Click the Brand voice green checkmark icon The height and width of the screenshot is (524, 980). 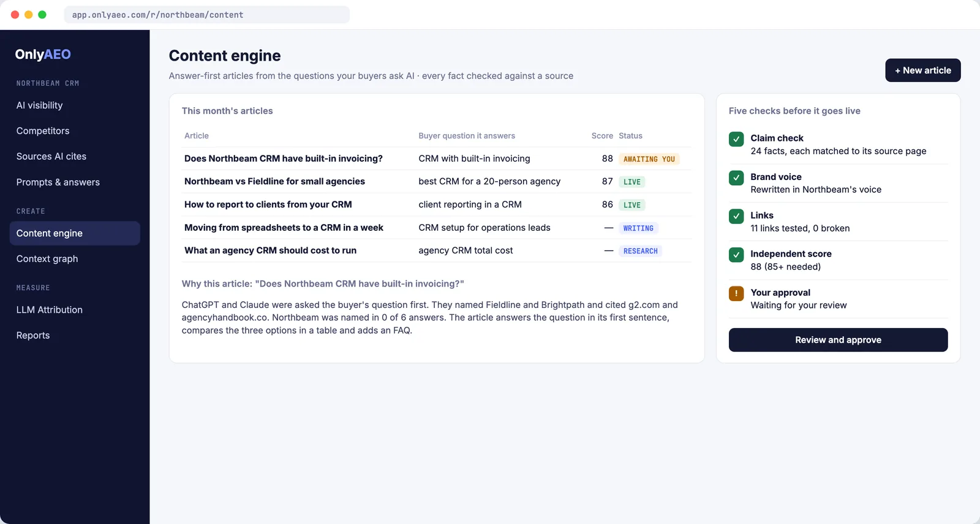[736, 178]
